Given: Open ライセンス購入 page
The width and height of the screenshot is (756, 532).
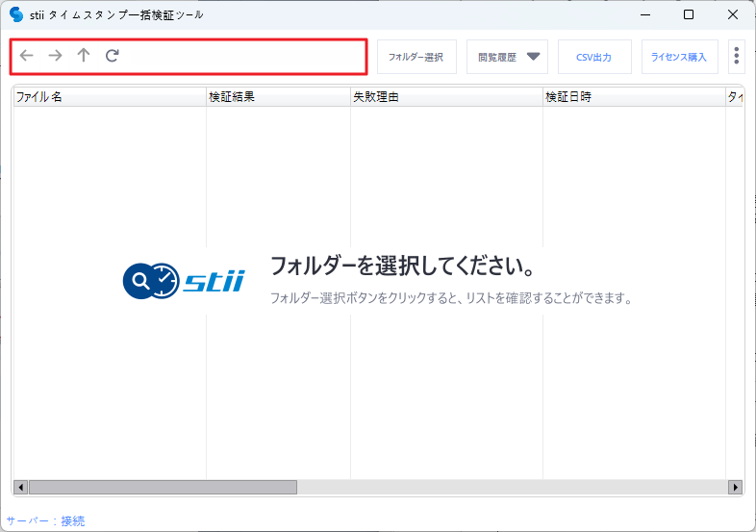Looking at the screenshot, I should click(679, 57).
